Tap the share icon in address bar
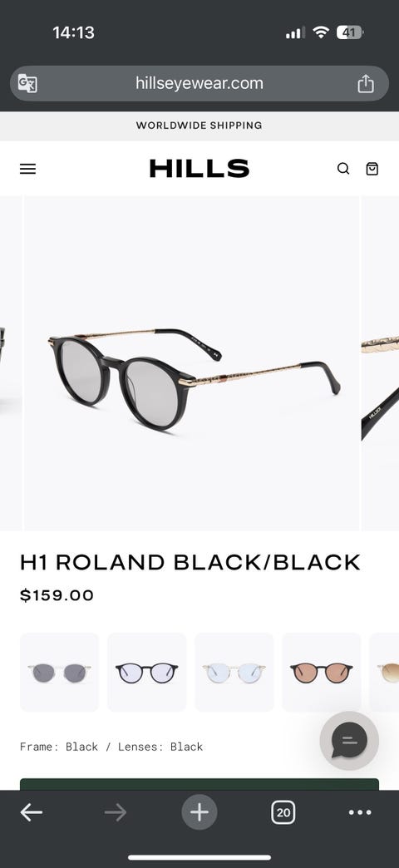This screenshot has width=399, height=868. [x=365, y=84]
